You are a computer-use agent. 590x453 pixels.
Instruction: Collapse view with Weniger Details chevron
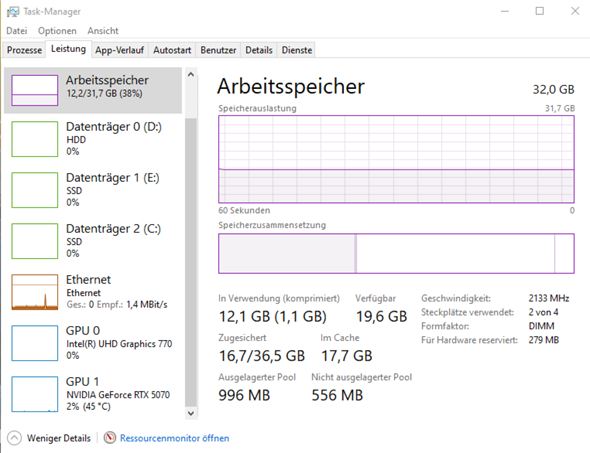(x=14, y=438)
